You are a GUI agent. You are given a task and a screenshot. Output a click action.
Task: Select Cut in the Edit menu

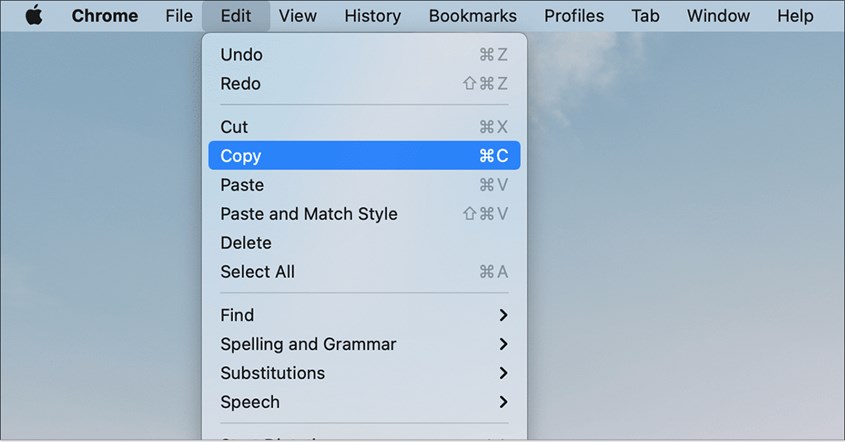364,127
